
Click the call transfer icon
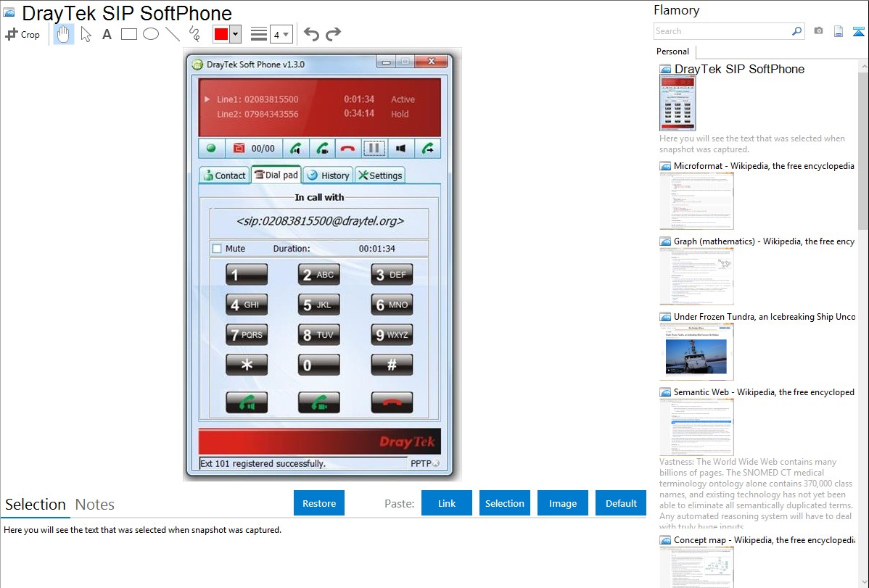point(427,148)
